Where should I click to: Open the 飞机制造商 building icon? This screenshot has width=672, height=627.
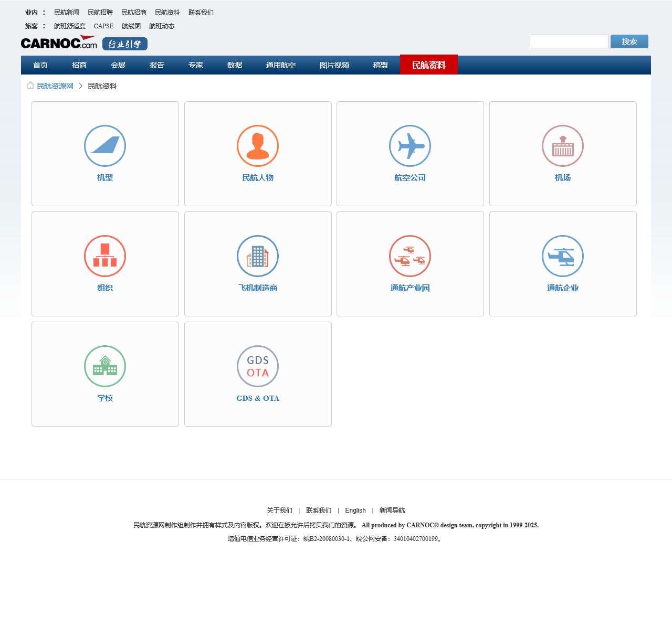pos(258,256)
